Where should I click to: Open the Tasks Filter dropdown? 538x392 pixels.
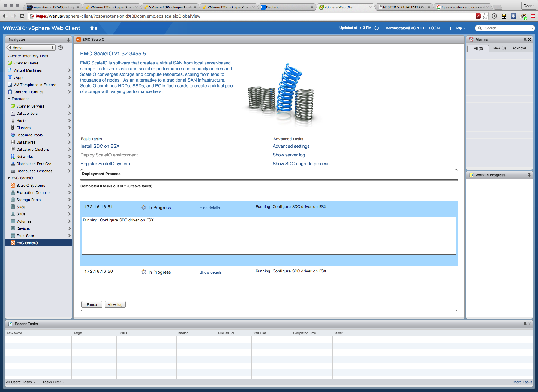53,382
